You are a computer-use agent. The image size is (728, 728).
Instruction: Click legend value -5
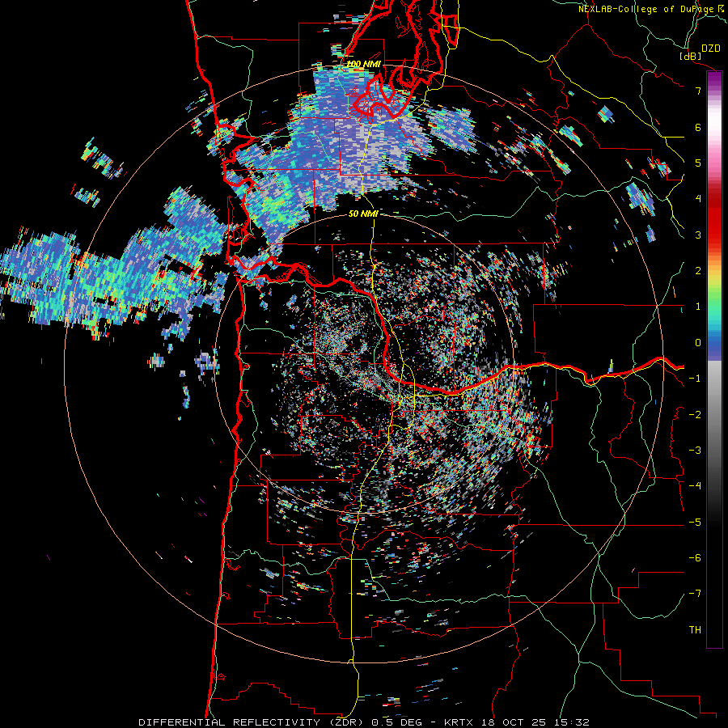click(695, 523)
